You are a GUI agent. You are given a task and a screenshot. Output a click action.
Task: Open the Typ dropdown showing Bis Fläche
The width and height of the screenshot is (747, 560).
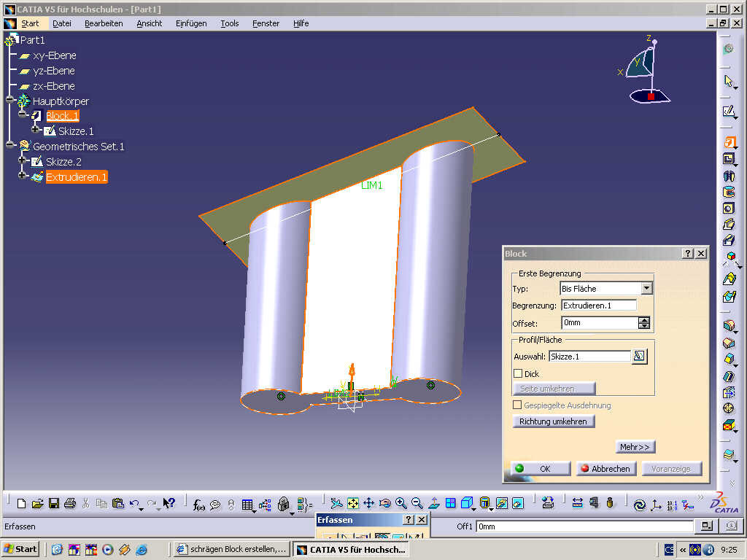646,288
